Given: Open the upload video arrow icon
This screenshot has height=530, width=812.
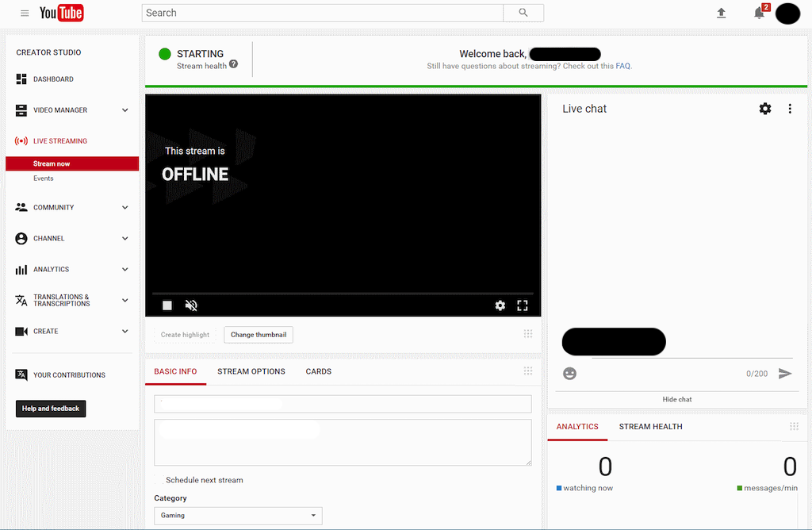Looking at the screenshot, I should point(721,13).
